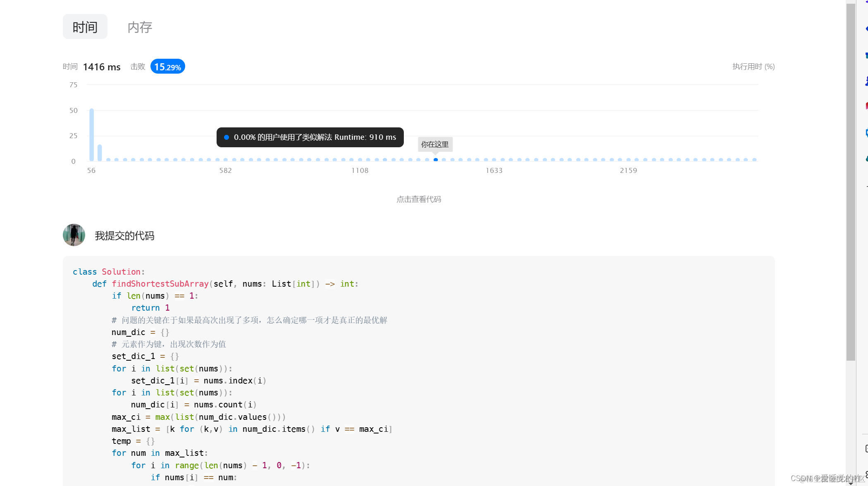Click the blue 15.29% beat badge
The height and width of the screenshot is (486, 868).
tap(167, 67)
